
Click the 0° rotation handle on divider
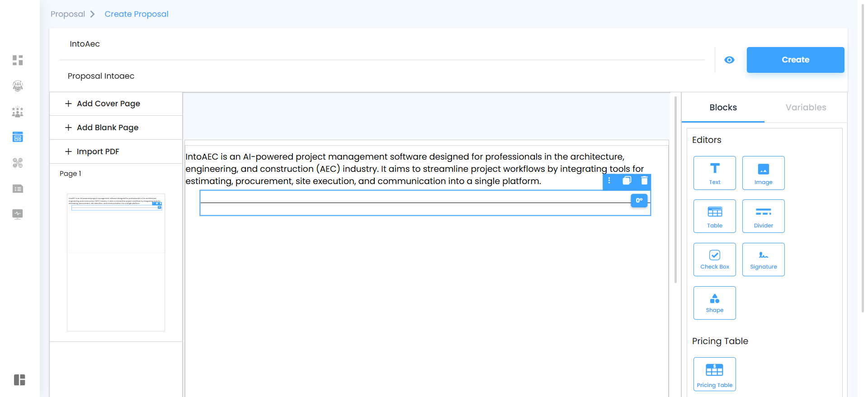[x=639, y=200]
